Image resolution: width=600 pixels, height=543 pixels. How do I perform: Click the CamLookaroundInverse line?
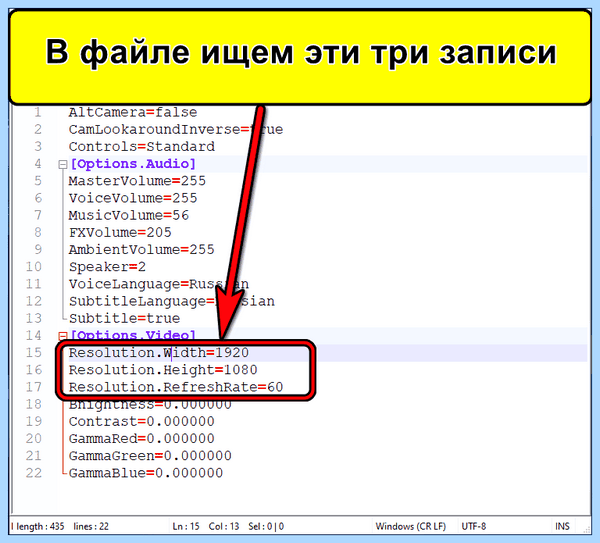coord(176,130)
